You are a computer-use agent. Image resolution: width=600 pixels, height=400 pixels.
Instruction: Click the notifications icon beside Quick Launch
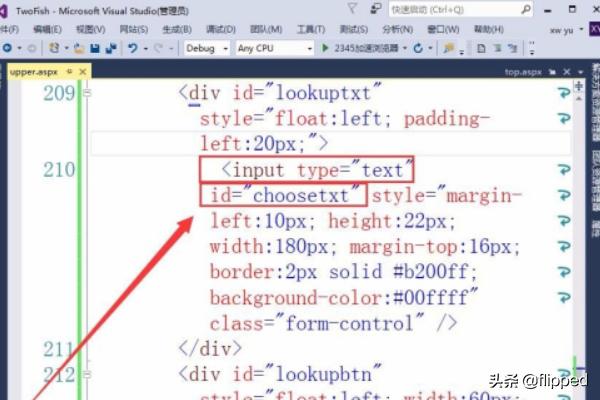pyautogui.click(x=376, y=8)
